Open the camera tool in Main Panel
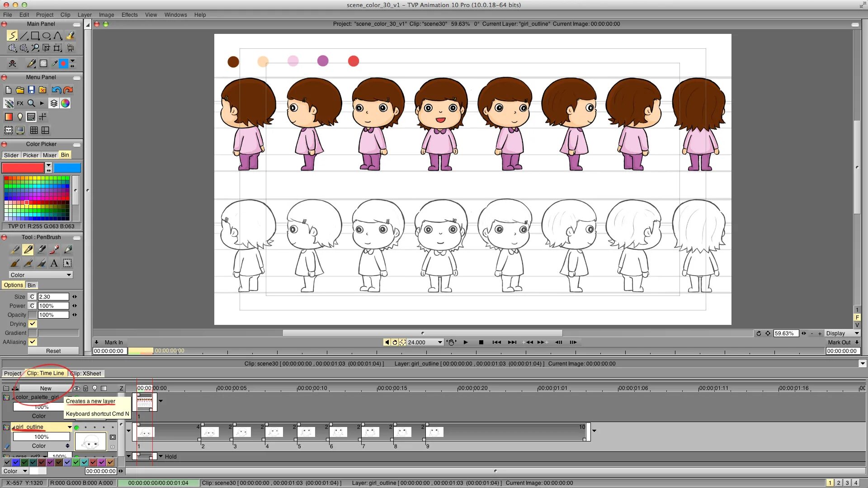868x488 pixels. click(x=70, y=48)
